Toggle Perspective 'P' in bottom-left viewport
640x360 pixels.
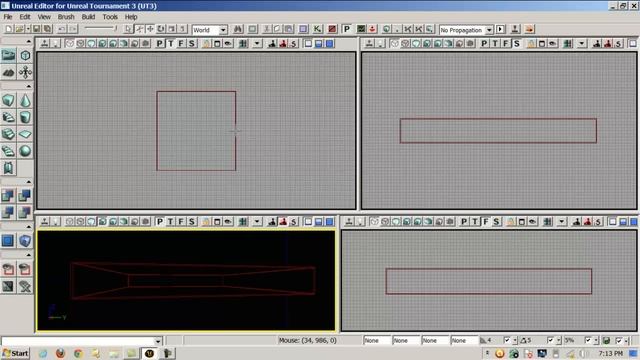click(160, 222)
